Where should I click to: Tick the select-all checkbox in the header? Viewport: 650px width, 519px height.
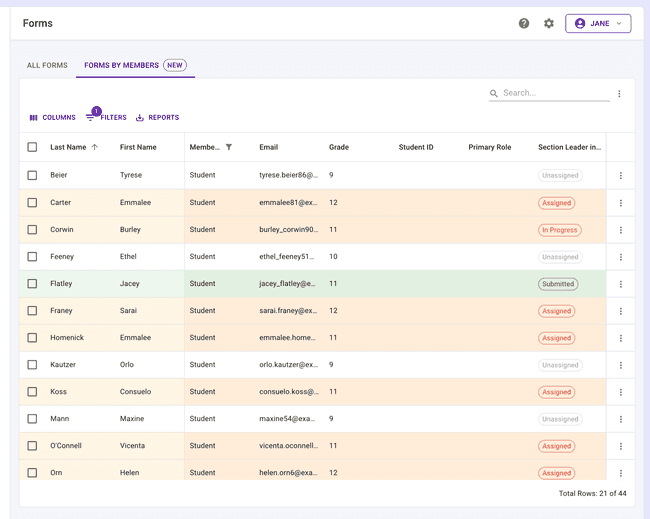tap(32, 147)
